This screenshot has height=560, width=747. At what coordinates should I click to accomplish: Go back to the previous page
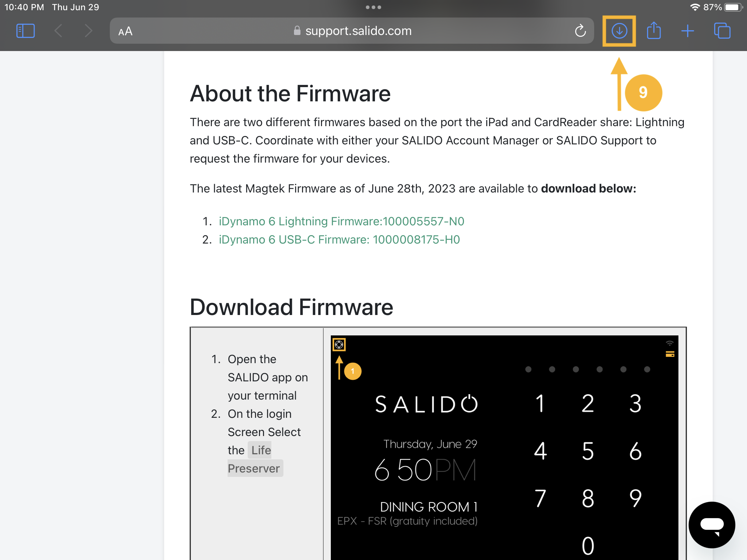[x=58, y=31]
